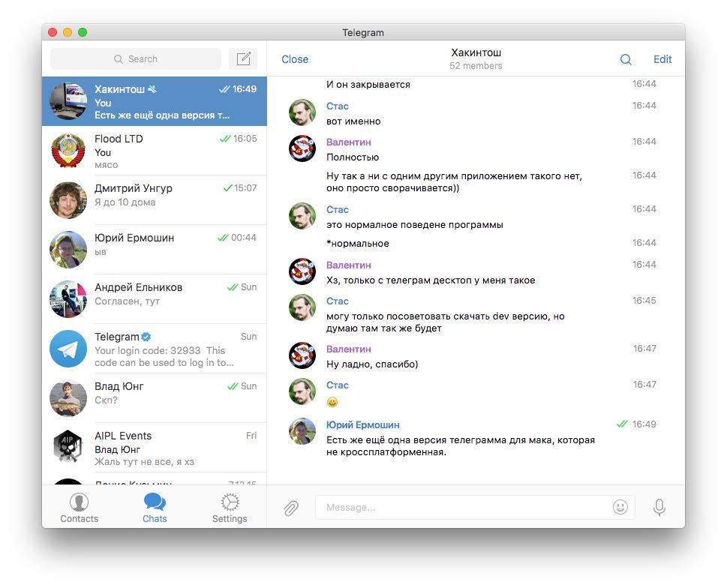Focus the Search field in sidebar

click(136, 58)
